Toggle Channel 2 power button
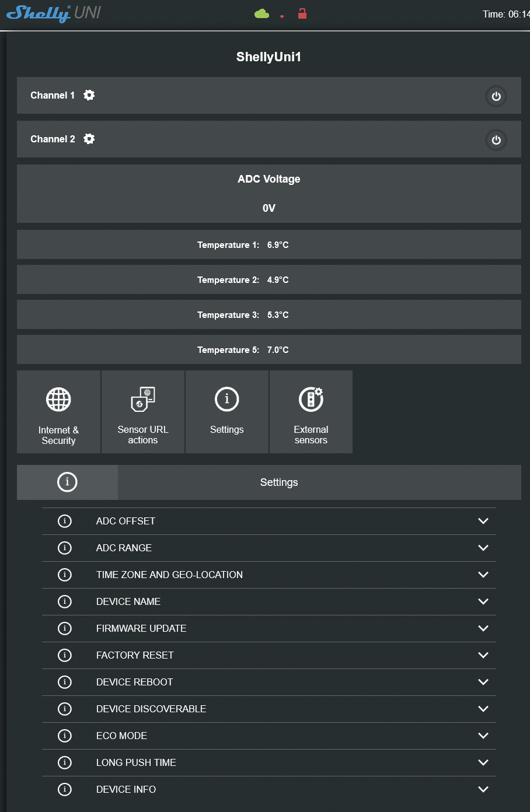Viewport: 530px width, 812px height. coord(496,140)
